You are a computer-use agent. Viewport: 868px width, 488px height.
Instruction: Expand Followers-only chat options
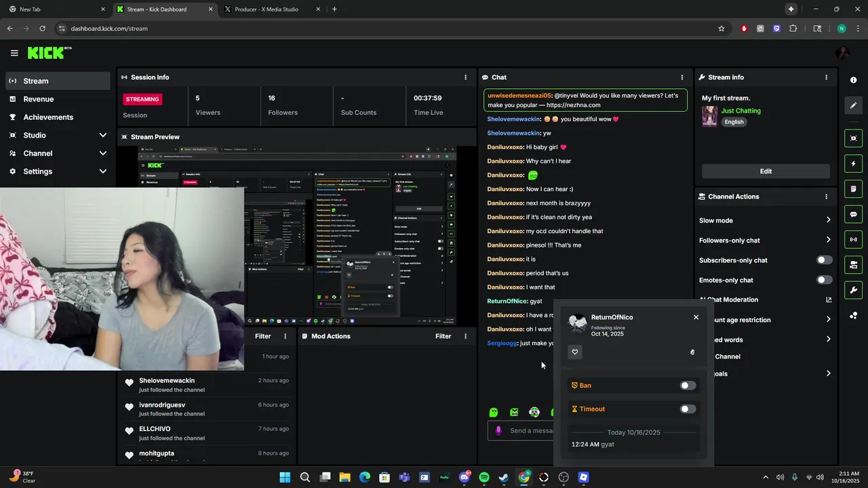coord(828,240)
